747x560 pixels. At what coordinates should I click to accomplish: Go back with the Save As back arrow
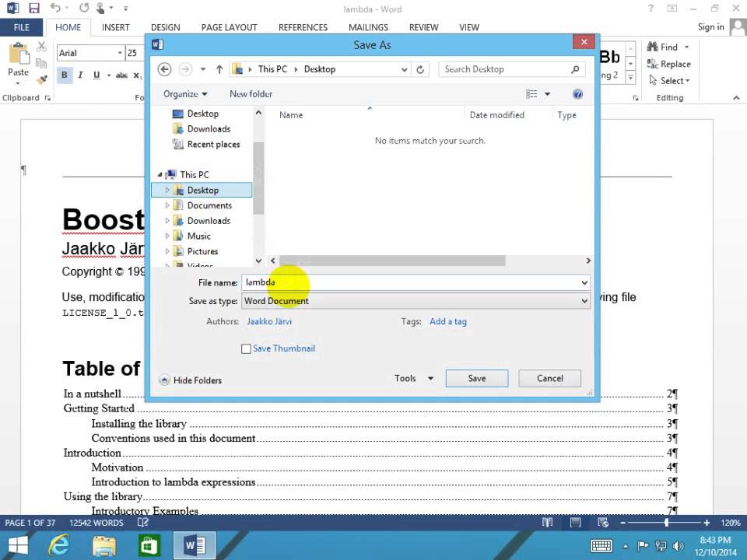click(164, 69)
